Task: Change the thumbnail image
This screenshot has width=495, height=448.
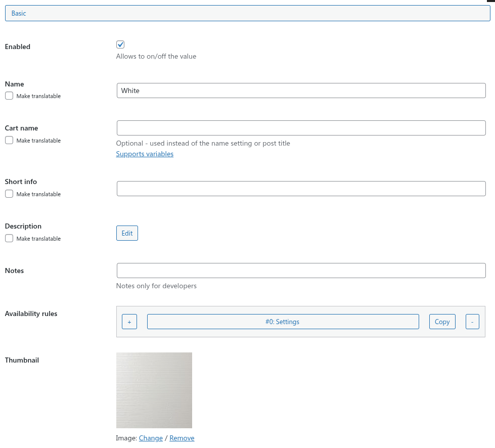Action: pos(151,438)
